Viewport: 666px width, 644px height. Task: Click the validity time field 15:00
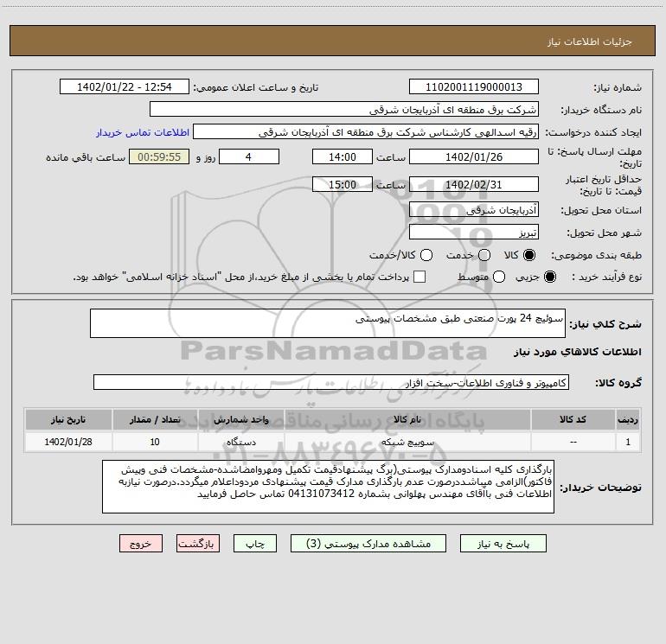point(343,184)
